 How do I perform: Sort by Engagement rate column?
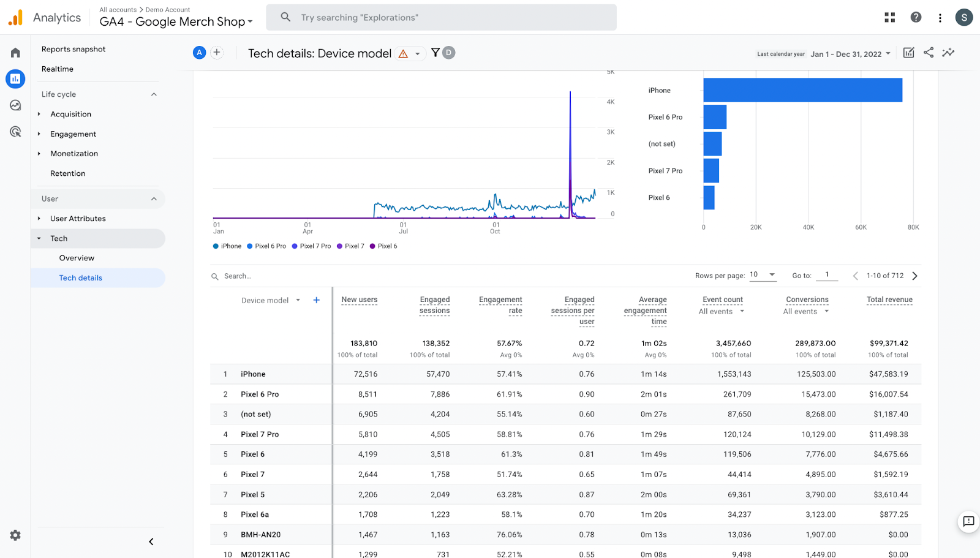[x=500, y=305]
